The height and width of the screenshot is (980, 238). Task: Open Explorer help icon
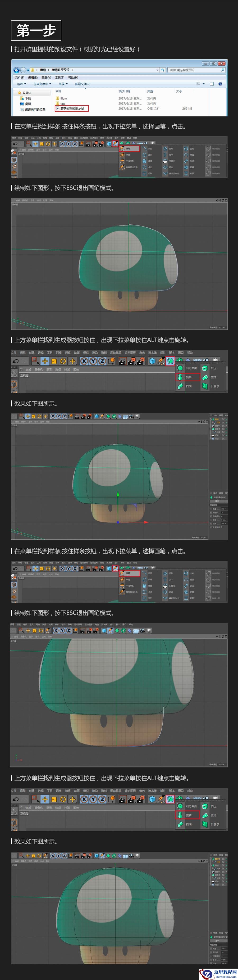[x=221, y=84]
